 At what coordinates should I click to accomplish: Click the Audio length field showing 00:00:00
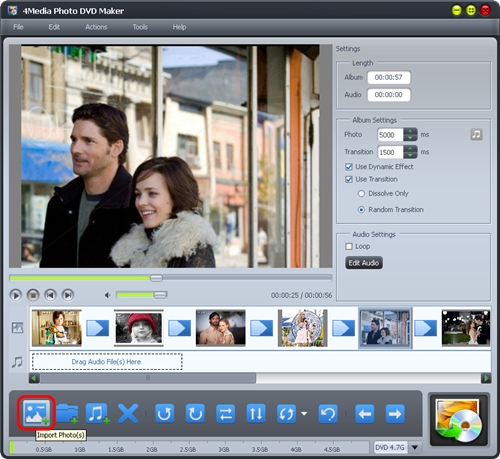(389, 95)
